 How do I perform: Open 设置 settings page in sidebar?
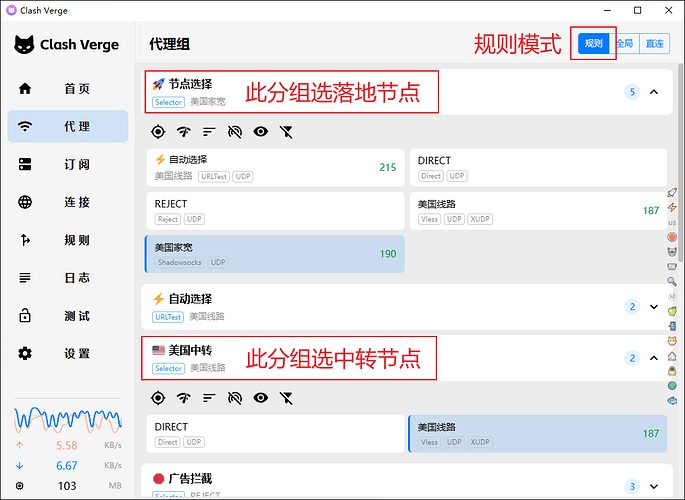tap(68, 353)
